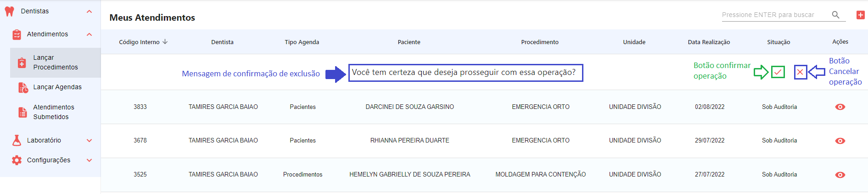
Task: Click the Laboratório flask icon
Action: [17, 140]
